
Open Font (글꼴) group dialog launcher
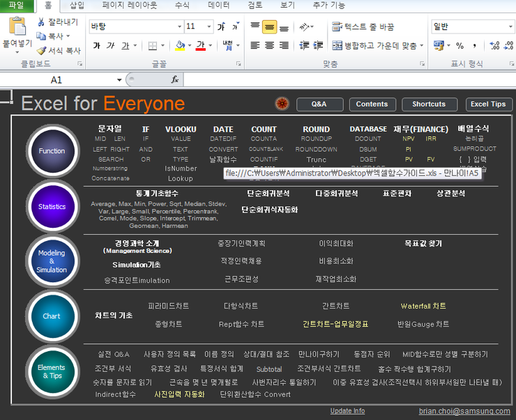[x=238, y=64]
